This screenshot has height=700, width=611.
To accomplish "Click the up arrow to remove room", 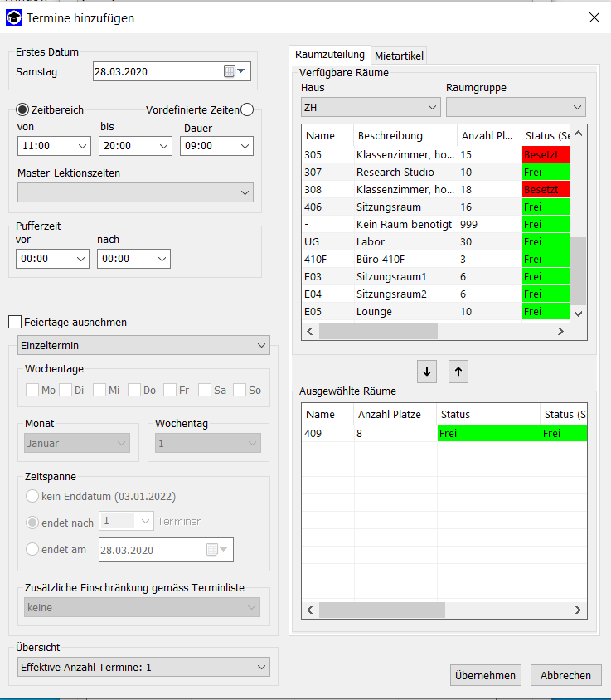I will click(x=458, y=372).
